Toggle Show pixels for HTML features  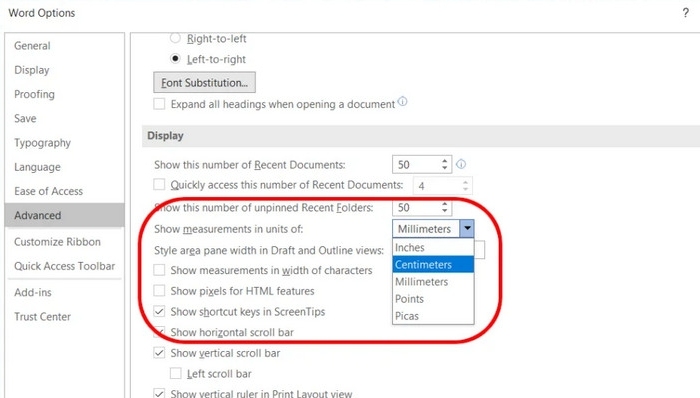[x=159, y=290]
